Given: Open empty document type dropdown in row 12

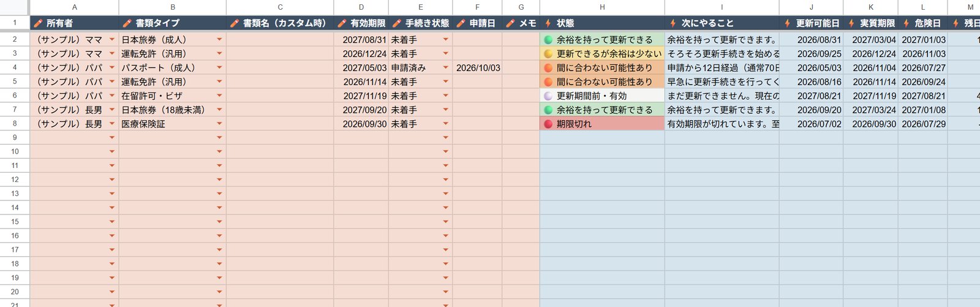Looking at the screenshot, I should (x=219, y=180).
